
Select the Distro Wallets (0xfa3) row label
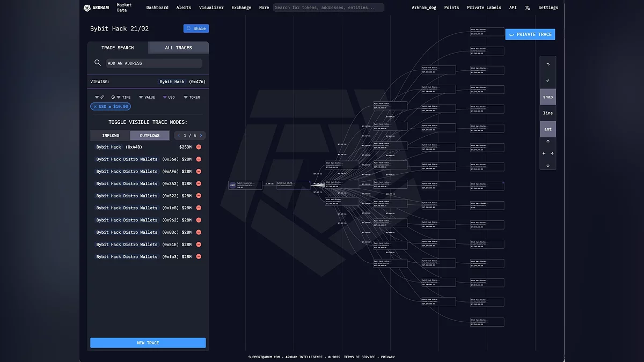pos(137,257)
